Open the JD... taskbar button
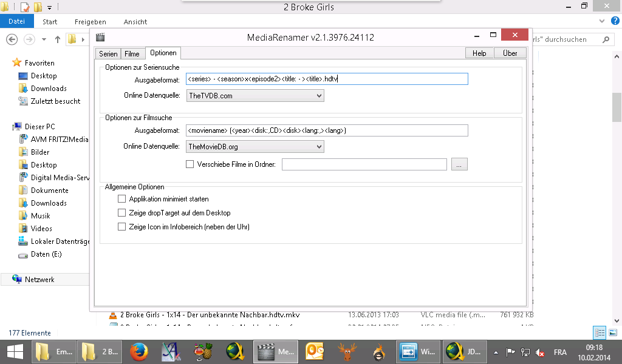Image resolution: width=622 pixels, height=364 pixels. [x=465, y=352]
